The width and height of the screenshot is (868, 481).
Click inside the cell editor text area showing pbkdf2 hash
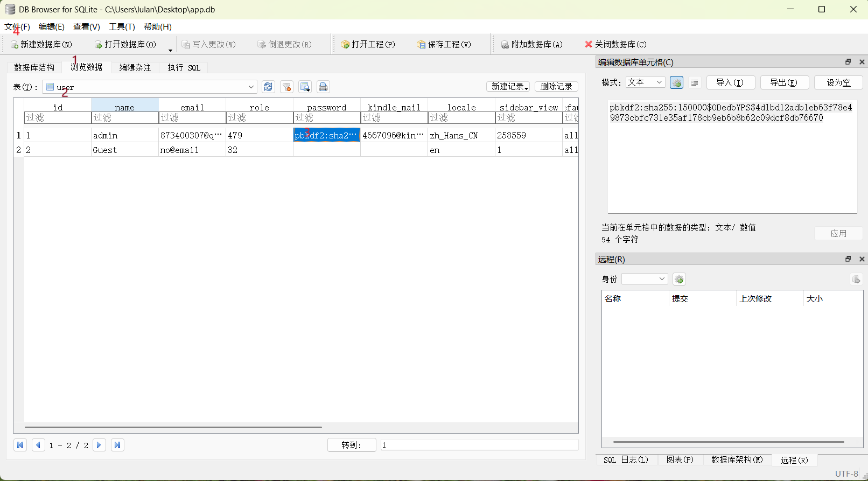[732, 156]
